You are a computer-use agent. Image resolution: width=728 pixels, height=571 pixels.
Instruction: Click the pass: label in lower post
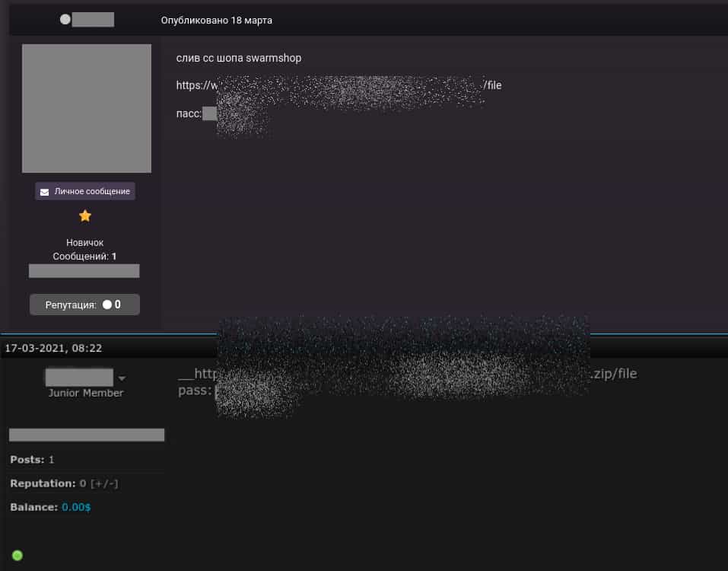click(195, 391)
